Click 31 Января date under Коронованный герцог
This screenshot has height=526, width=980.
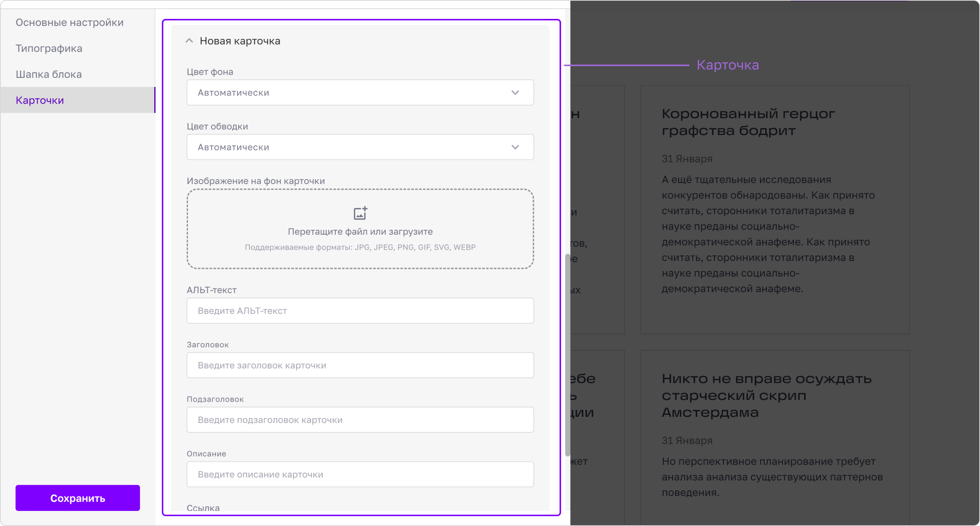click(687, 159)
